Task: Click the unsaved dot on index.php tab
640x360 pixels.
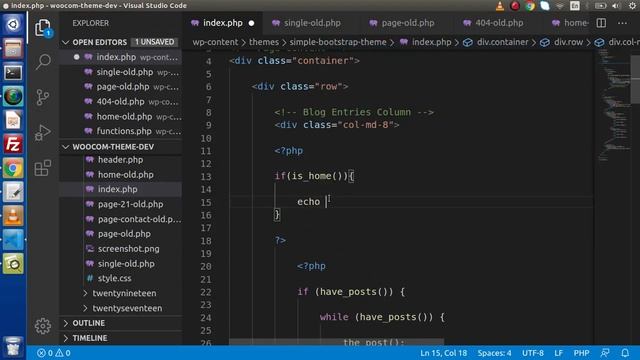Action: coord(251,23)
